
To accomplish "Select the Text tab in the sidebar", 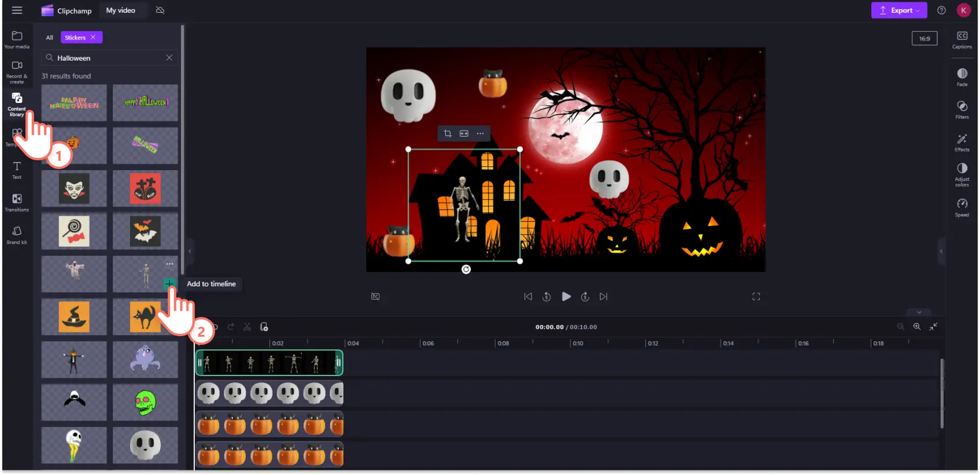I will [17, 171].
